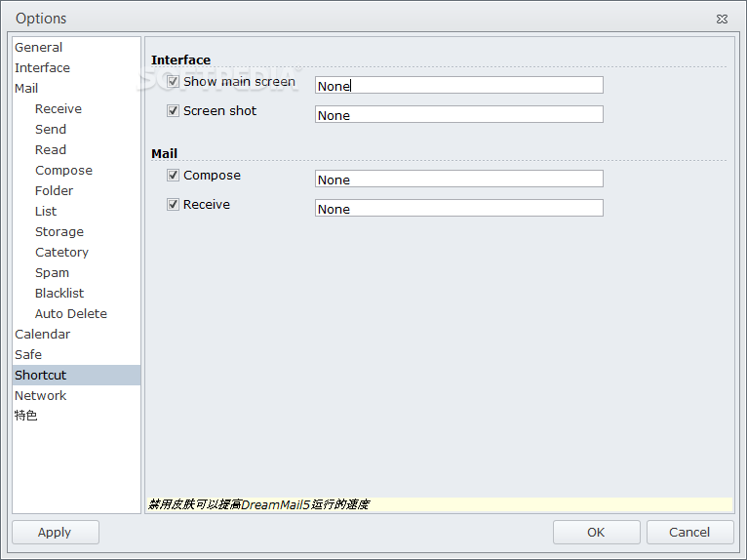Focus the Screen shot shortcut field
Screen dimensions: 747x560
(458, 115)
